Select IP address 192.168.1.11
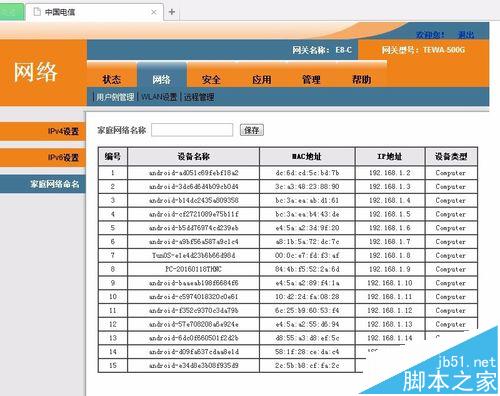The height and width of the screenshot is (396, 500). click(390, 297)
